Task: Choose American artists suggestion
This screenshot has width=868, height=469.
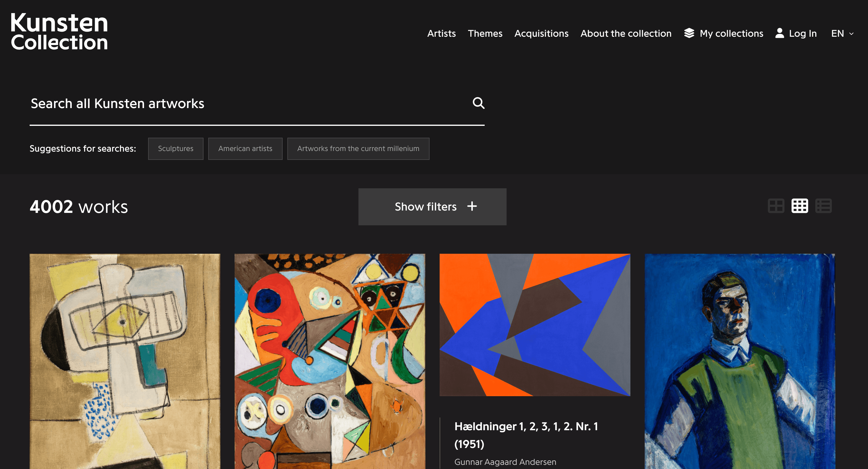Action: pyautogui.click(x=245, y=148)
